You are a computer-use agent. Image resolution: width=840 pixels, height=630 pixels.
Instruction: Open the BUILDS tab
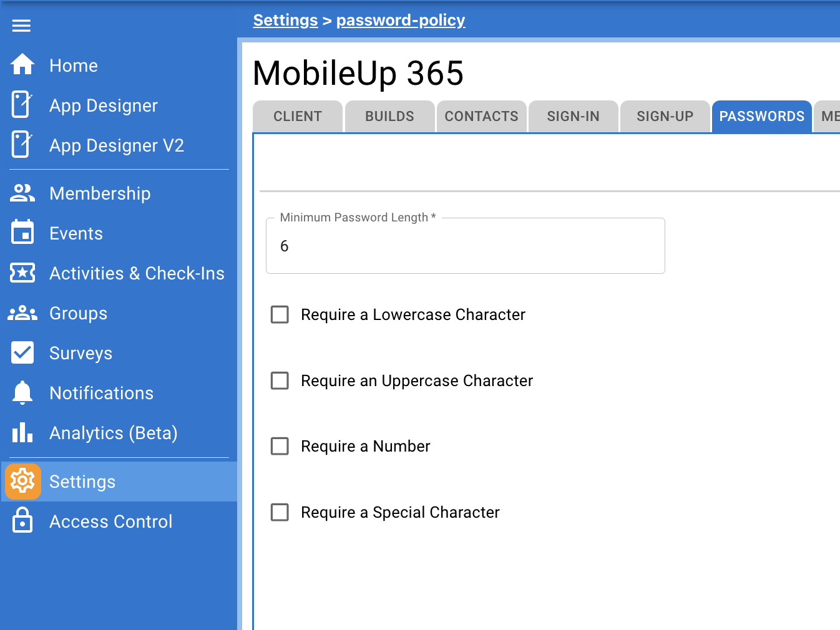pos(389,117)
